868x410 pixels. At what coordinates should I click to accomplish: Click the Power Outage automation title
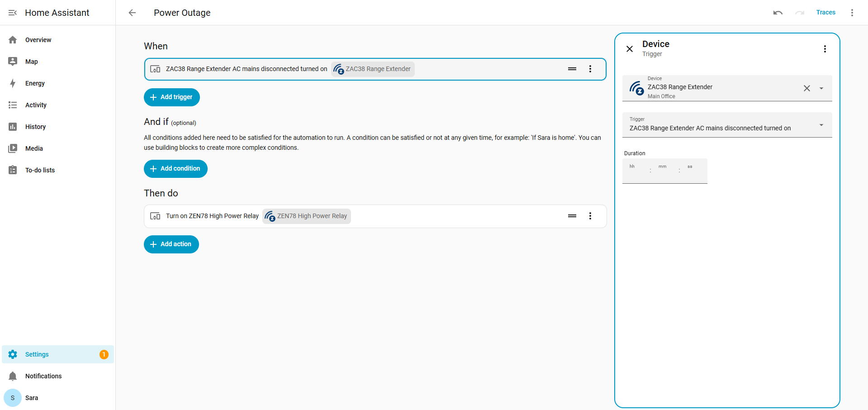pos(182,13)
